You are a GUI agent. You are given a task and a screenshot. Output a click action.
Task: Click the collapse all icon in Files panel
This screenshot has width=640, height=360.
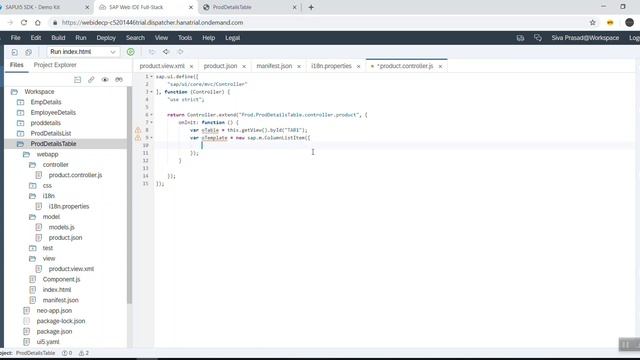click(78, 80)
